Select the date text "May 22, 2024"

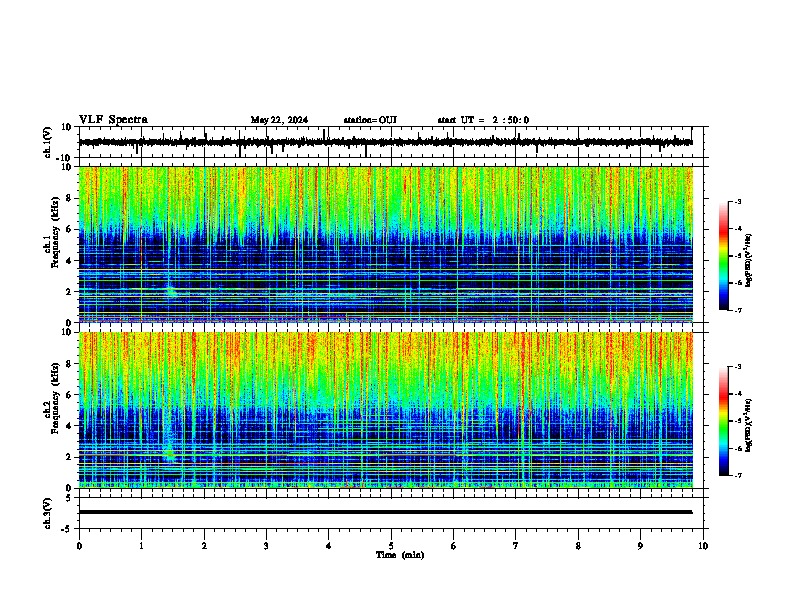point(279,120)
